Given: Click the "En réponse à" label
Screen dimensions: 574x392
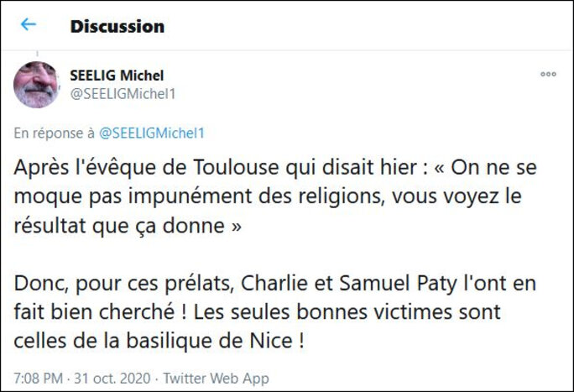Looking at the screenshot, I should (54, 133).
